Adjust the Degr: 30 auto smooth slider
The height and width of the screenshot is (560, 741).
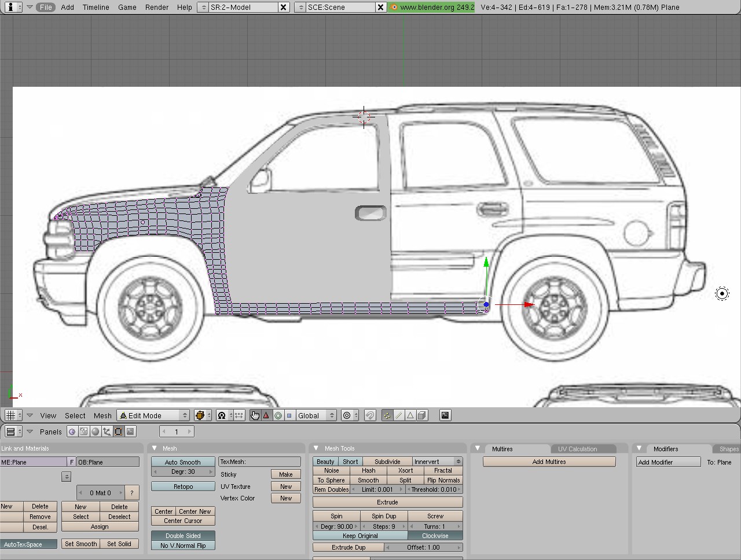coord(183,471)
